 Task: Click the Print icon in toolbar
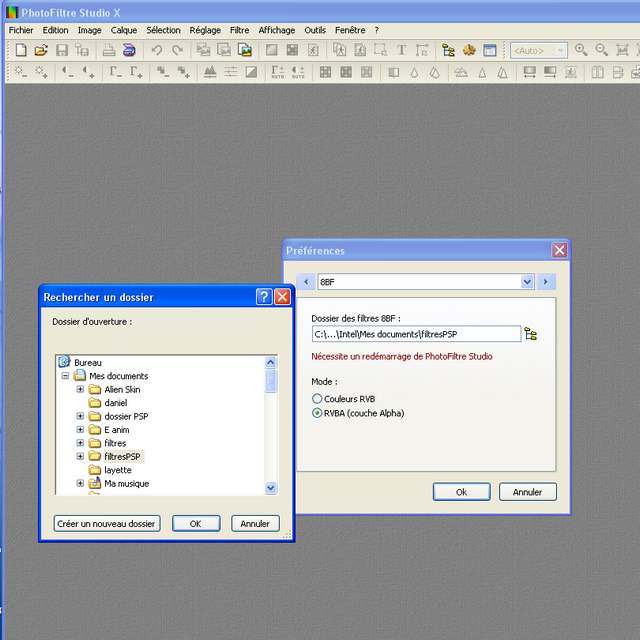[109, 50]
